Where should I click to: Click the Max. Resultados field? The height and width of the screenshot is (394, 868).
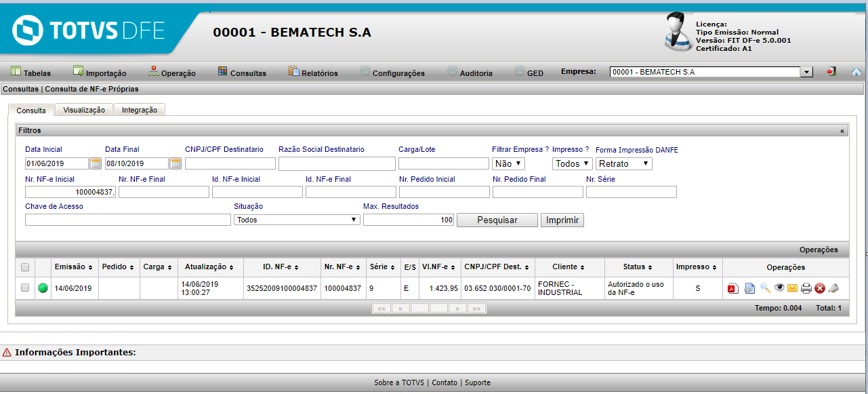coord(409,220)
